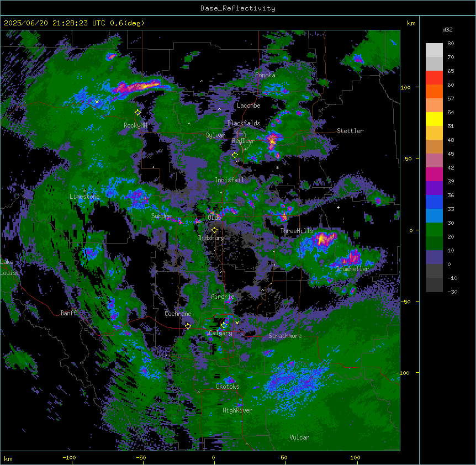Screen dimensions: 476x465
Task: Click the Base_Reflectivity title text
Action: pyautogui.click(x=238, y=8)
